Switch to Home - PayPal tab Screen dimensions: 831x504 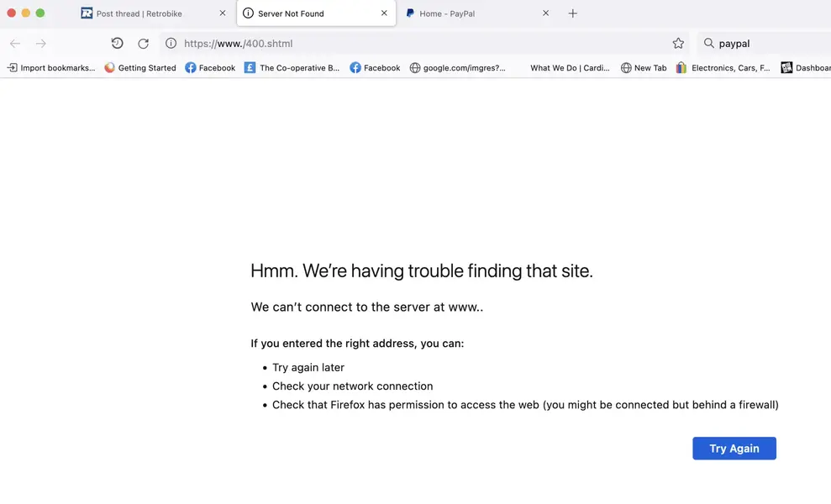tap(477, 13)
